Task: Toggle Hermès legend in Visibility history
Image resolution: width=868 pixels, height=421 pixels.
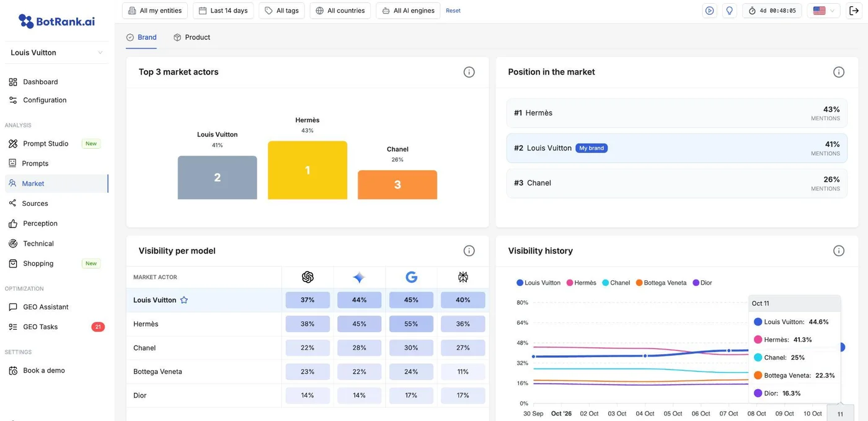Action: [x=581, y=283]
